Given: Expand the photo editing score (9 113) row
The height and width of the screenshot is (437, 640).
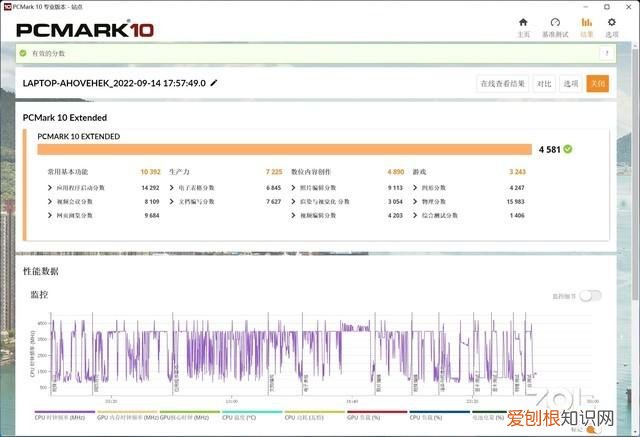Looking at the screenshot, I should click(347, 188).
